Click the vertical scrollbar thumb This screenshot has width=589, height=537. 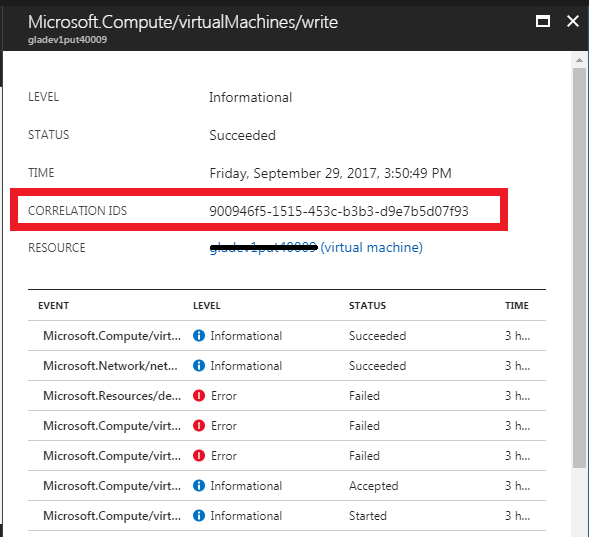(x=579, y=268)
